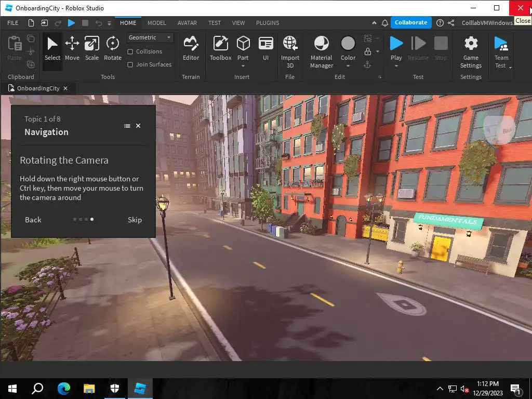Click the lock tool icon in Edit group
Viewport: 532px width, 399px height.
point(368,51)
